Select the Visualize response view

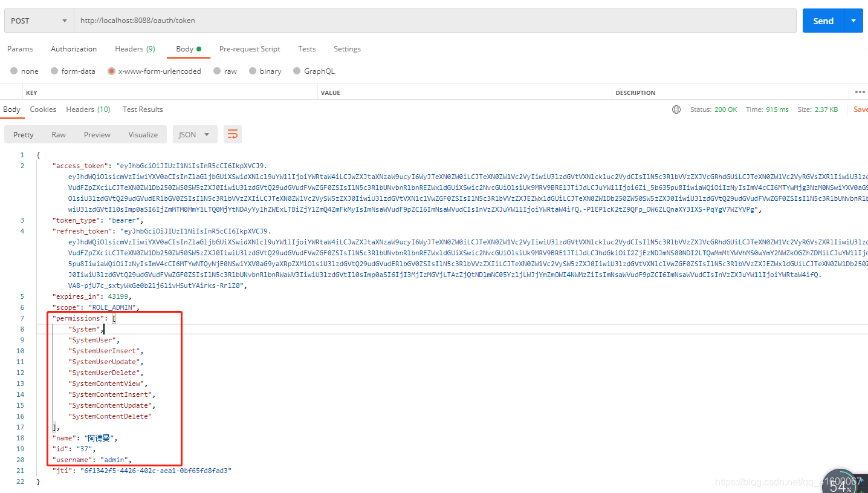point(143,134)
